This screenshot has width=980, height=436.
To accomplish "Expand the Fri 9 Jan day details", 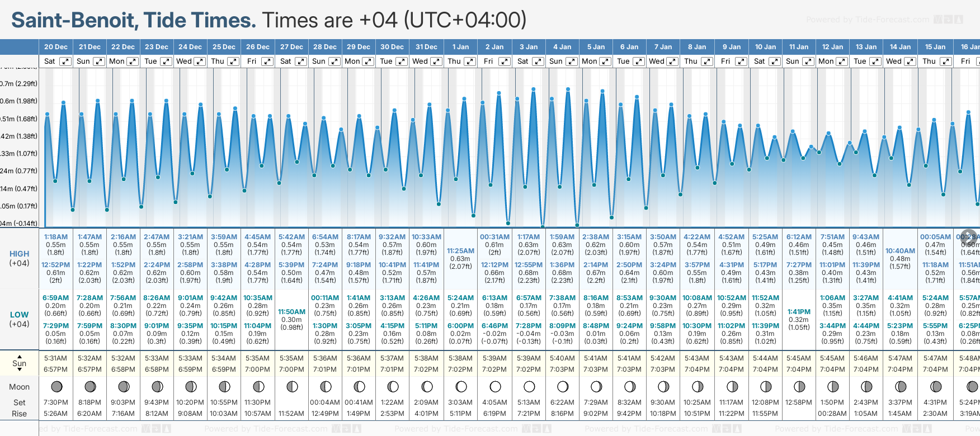I will pyautogui.click(x=741, y=61).
